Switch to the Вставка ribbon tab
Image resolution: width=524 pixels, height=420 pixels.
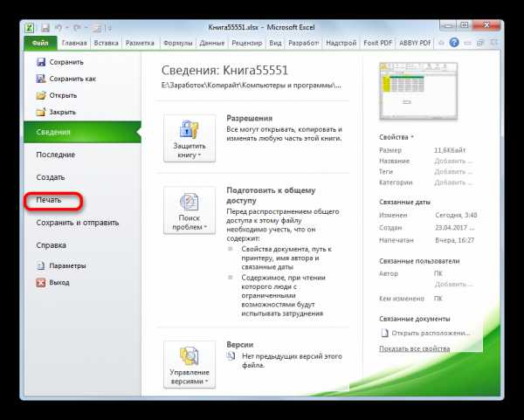106,43
